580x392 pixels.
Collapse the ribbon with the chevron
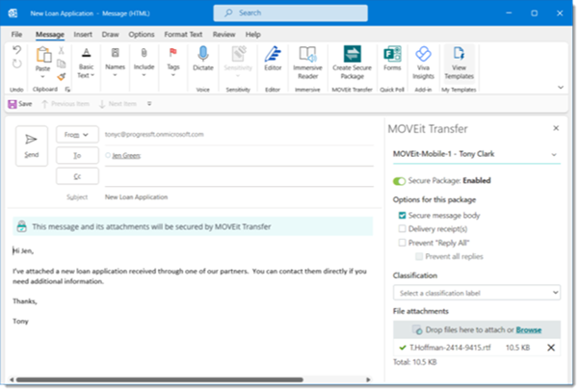(561, 88)
